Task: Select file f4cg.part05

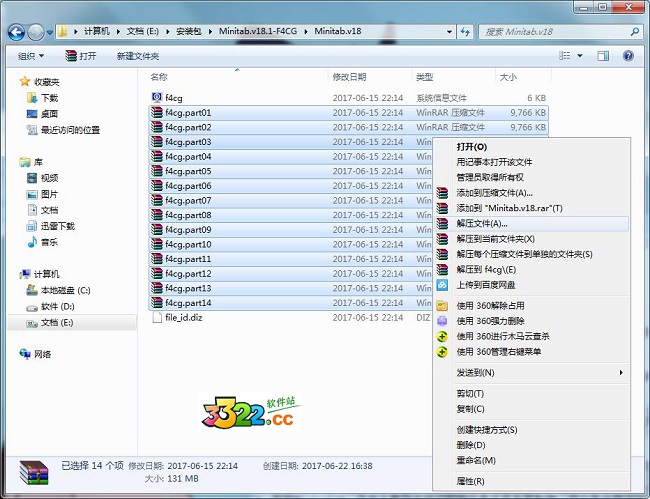Action: pyautogui.click(x=188, y=171)
